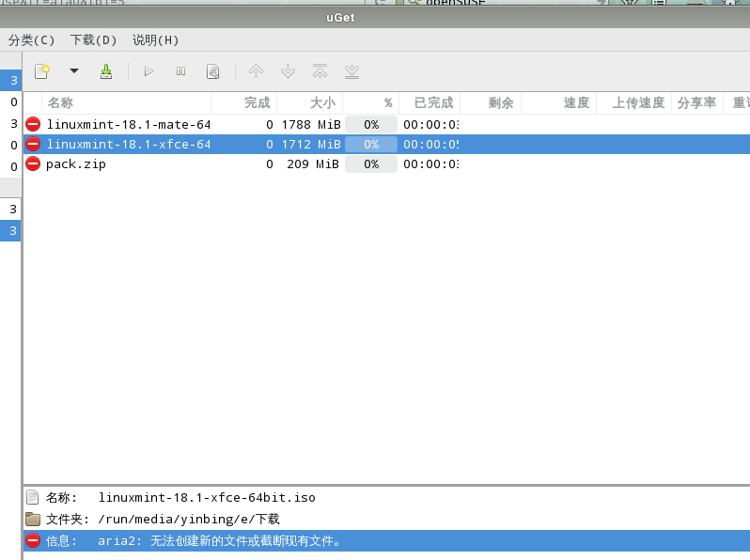Click the pause toolbar button
Viewport: 750px width, 560px height.
click(x=180, y=71)
